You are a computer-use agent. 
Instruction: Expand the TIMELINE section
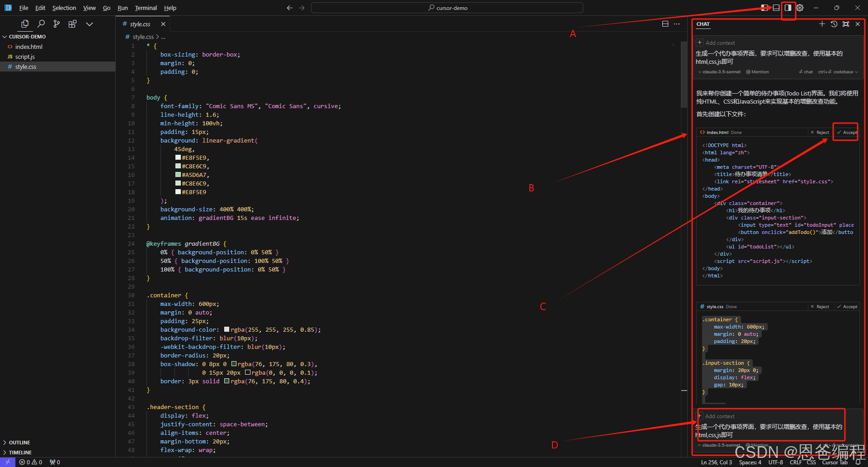pyautogui.click(x=20, y=453)
